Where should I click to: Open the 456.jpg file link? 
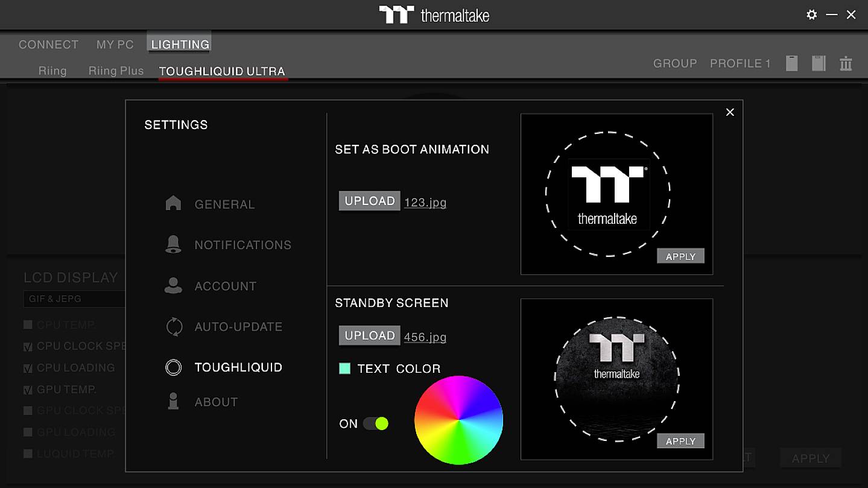coord(425,337)
